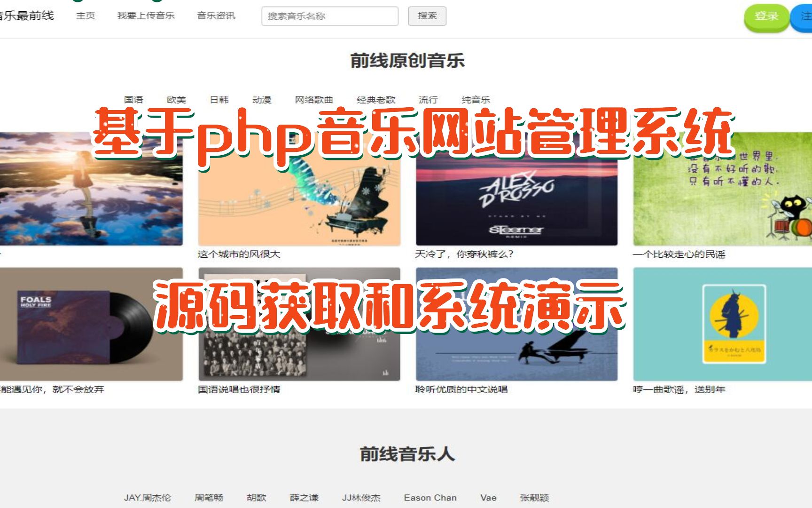
Task: Select the 日韩 genre tab
Action: pyautogui.click(x=219, y=100)
